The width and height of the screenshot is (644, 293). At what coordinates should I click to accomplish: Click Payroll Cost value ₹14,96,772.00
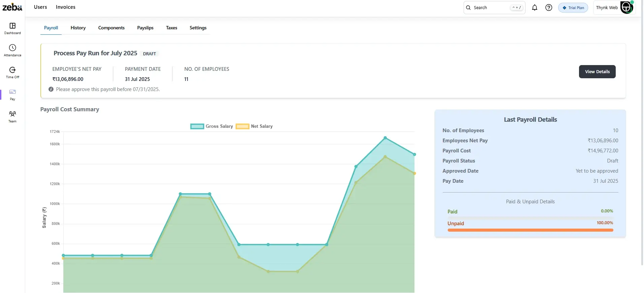(603, 151)
